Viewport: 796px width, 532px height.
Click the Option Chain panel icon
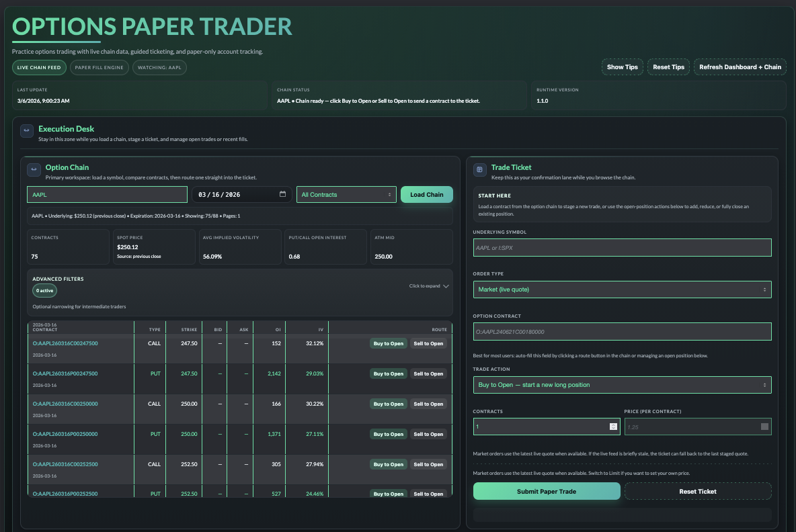click(34, 170)
